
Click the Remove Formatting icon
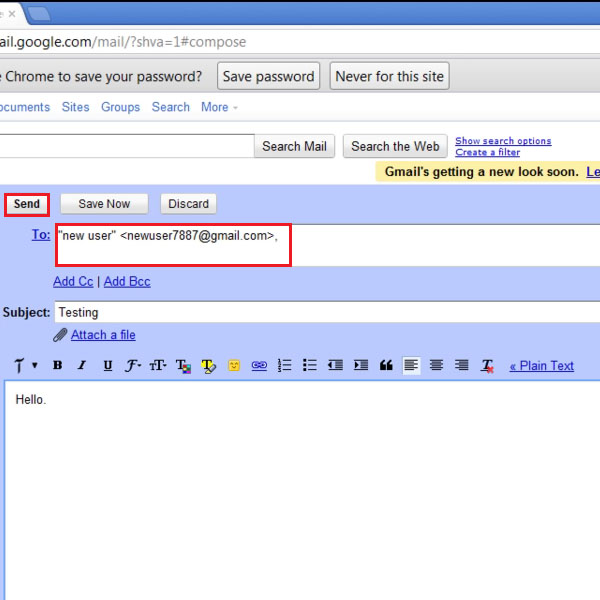pos(487,366)
